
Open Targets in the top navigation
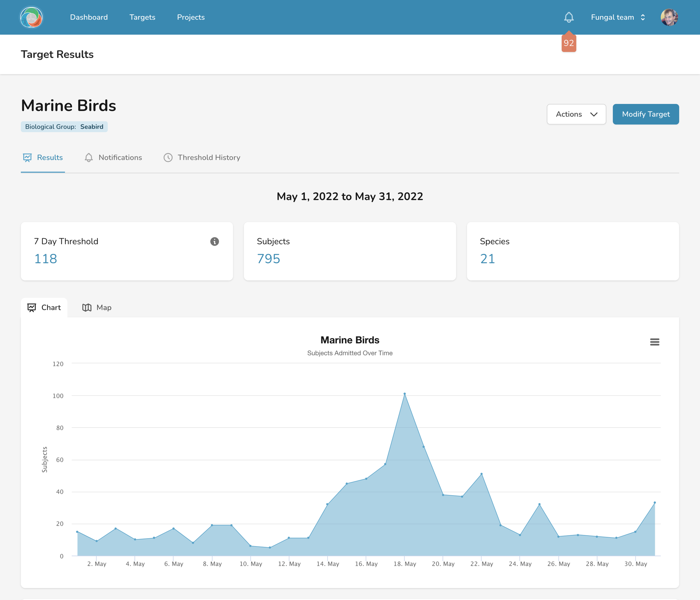click(x=142, y=17)
